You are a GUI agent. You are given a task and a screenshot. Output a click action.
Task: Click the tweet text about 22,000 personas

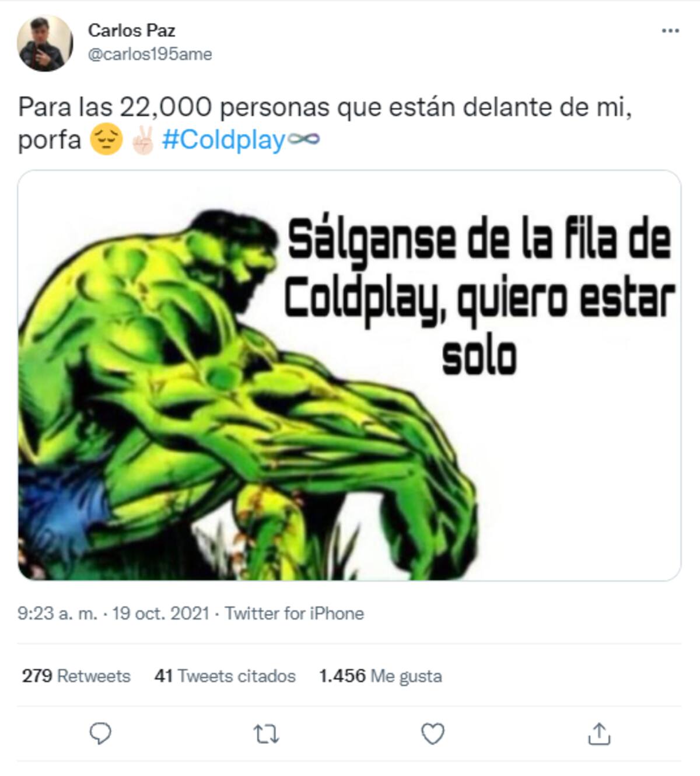point(325,124)
